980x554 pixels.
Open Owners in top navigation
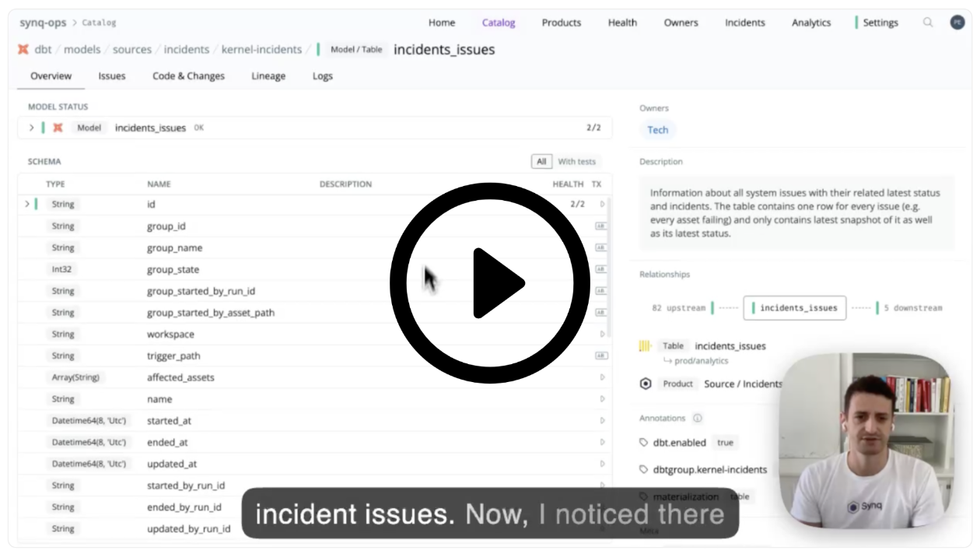pos(681,23)
